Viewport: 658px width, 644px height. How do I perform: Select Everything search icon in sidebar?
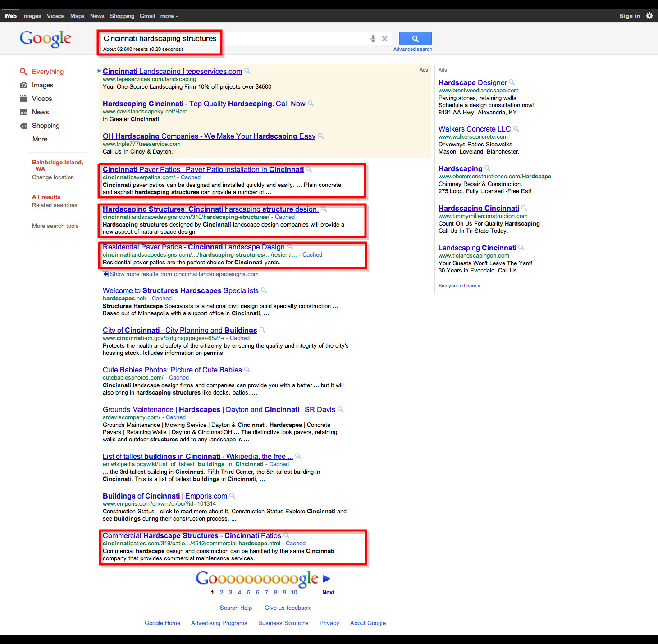click(x=23, y=72)
